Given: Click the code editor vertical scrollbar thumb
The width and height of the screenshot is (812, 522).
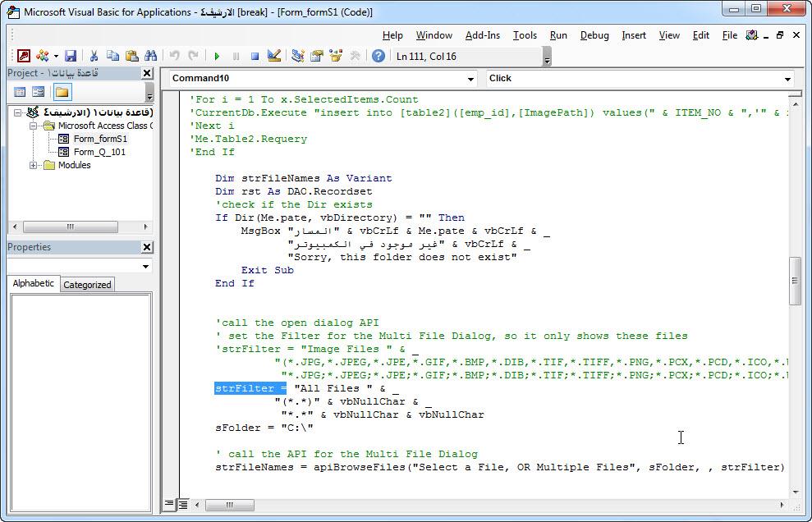Looking at the screenshot, I should pyautogui.click(x=795, y=281).
